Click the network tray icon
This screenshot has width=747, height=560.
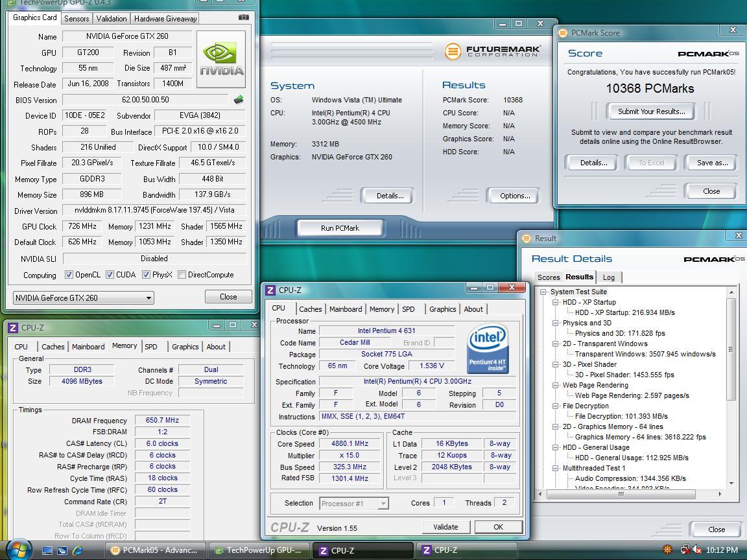click(685, 550)
